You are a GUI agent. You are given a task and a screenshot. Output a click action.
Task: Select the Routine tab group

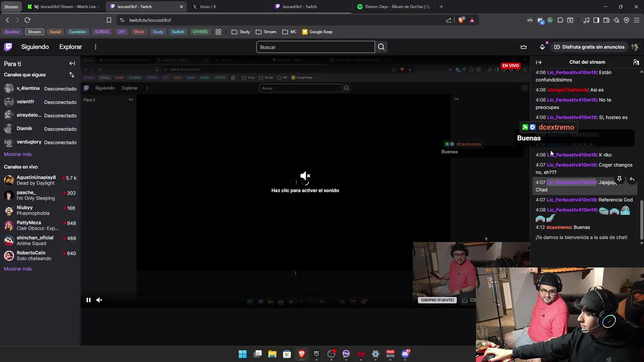pyautogui.click(x=12, y=32)
